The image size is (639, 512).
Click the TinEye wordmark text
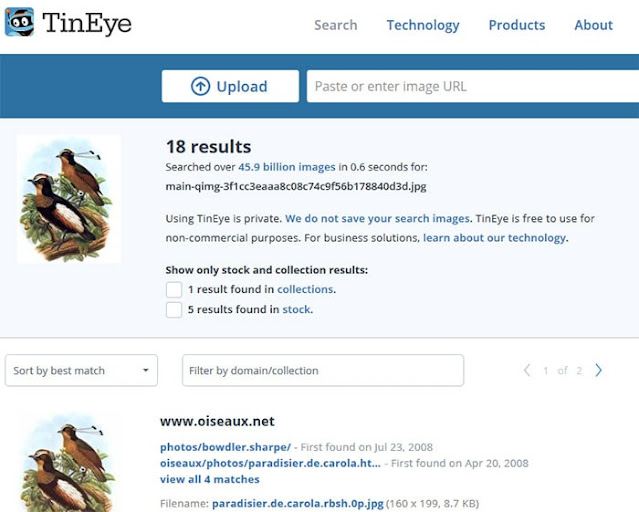[x=87, y=23]
